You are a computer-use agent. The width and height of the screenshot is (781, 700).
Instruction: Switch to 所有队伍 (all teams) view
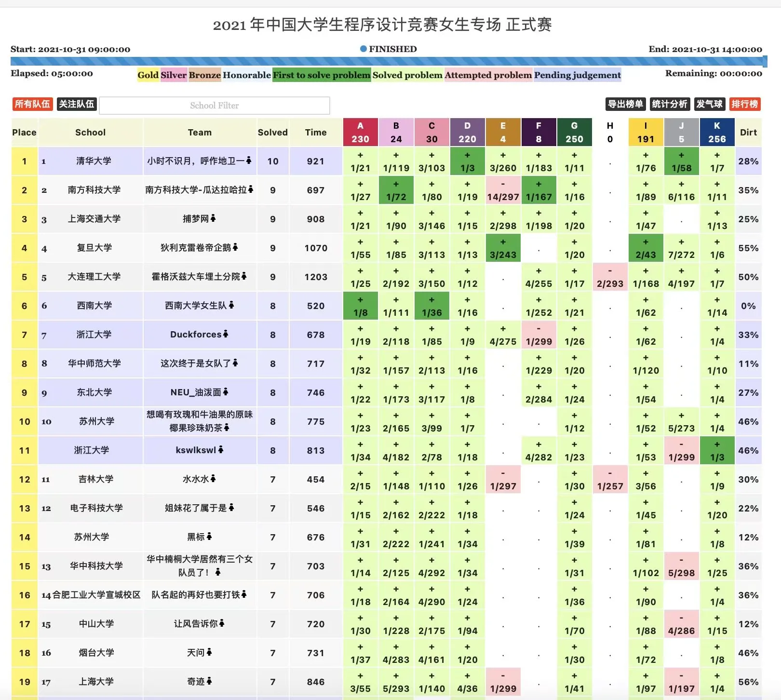coord(32,104)
